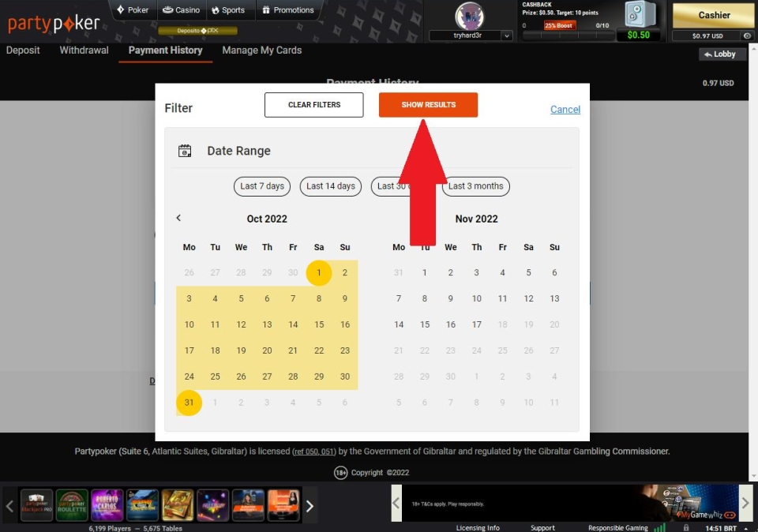Toggle balance visibility eye icon

tap(746, 36)
